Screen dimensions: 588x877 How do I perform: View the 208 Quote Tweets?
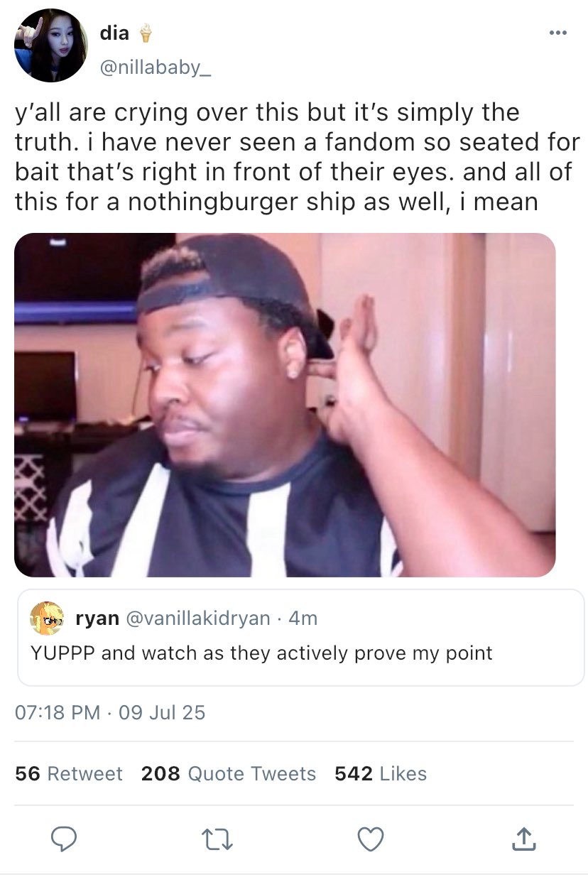pos(229,773)
